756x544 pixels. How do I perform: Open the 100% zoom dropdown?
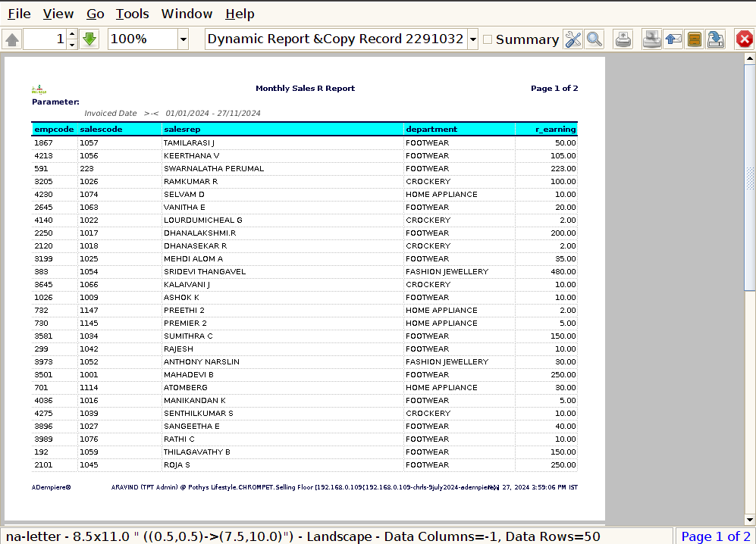click(184, 39)
